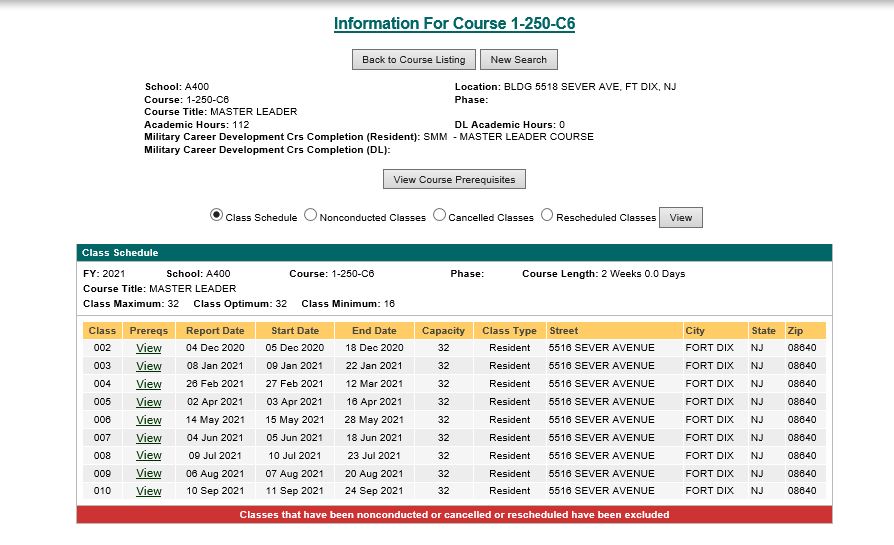Click the red excluded classes notice

pyautogui.click(x=454, y=515)
